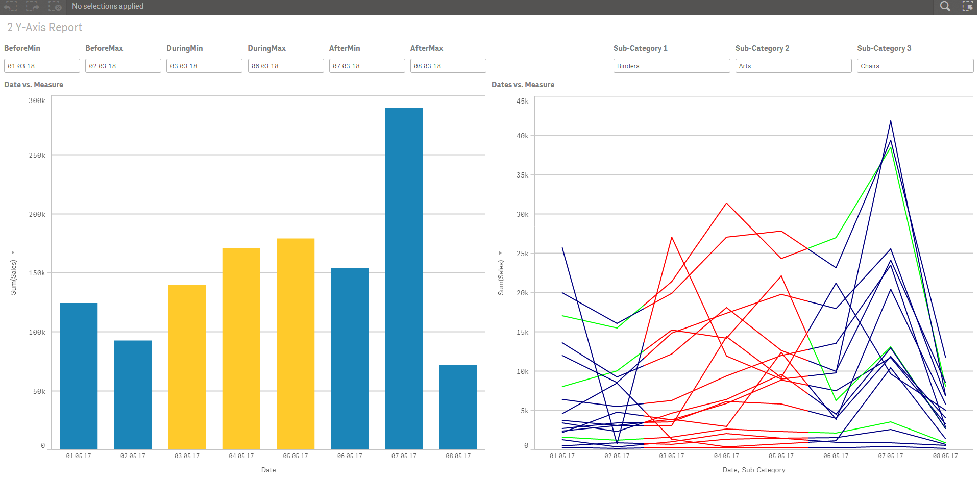The image size is (980, 480).
Task: Open the selections tool icon
Action: point(968,6)
